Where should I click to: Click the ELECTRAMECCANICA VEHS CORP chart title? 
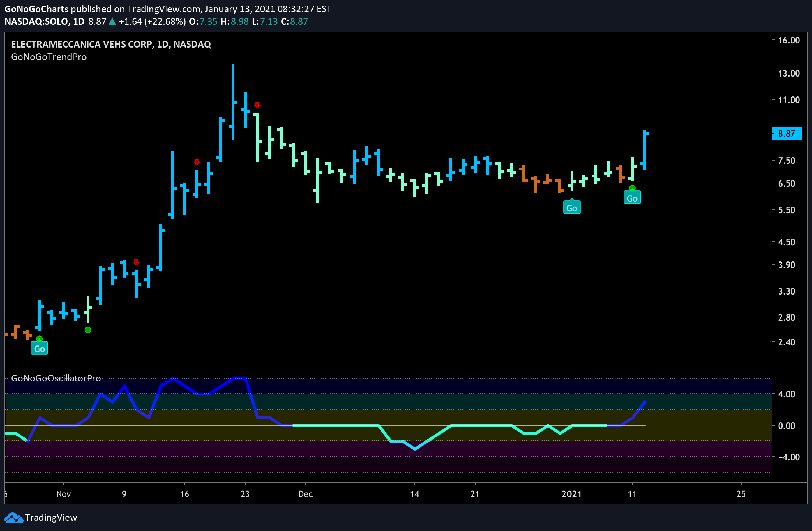111,44
